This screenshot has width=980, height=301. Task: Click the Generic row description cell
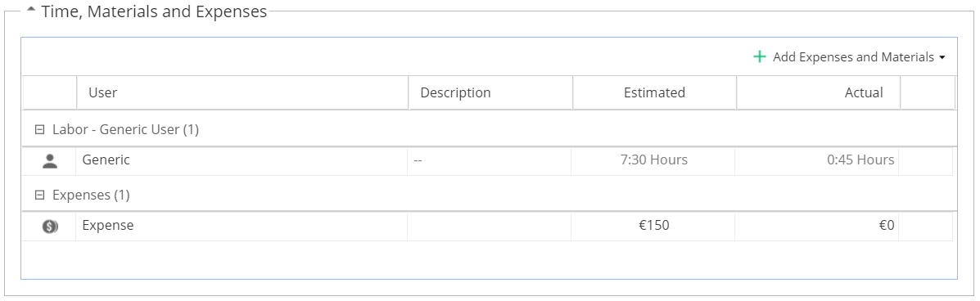pos(489,161)
